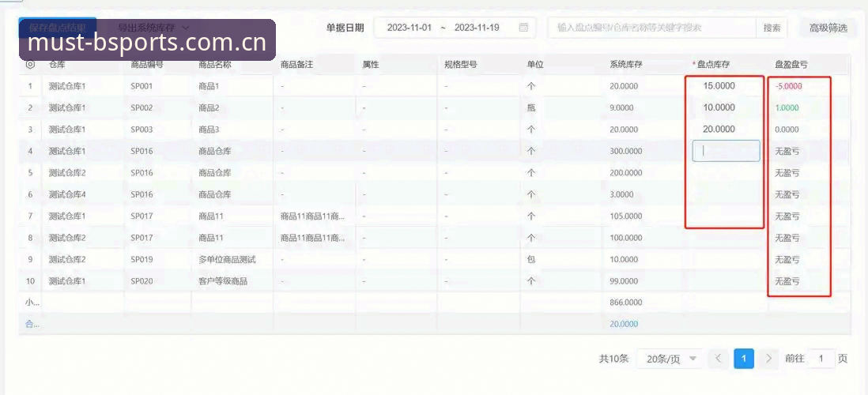
Task: Go to previous page arrow
Action: (x=718, y=359)
